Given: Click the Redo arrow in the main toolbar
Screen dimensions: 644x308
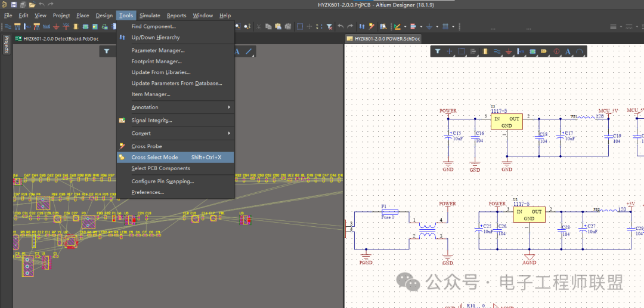Looking at the screenshot, I should 350,27.
